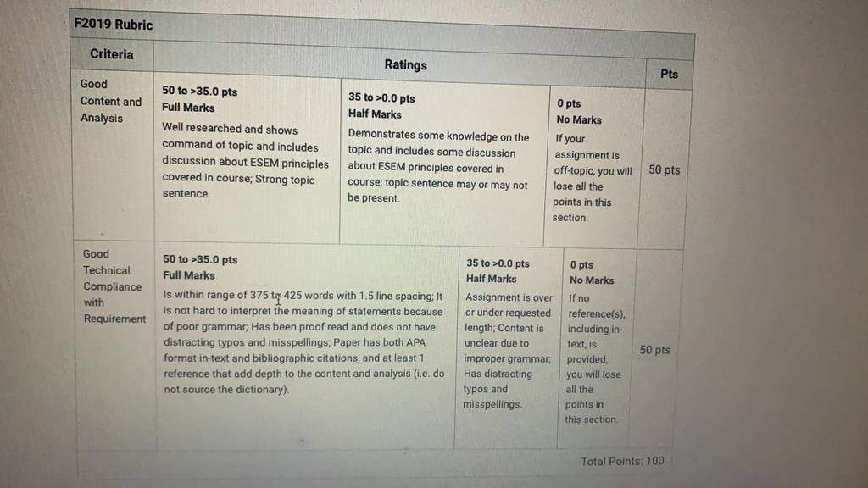Viewport: 868px width, 488px height.
Task: Click the Demonstrates some knowledge description text
Action: point(438,166)
